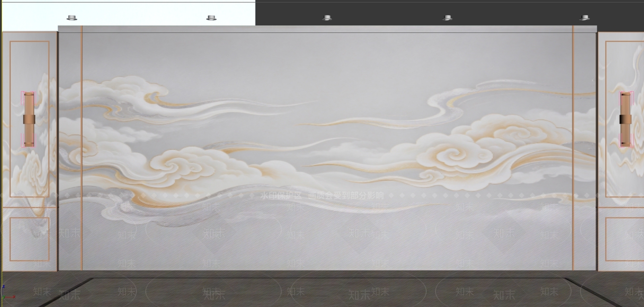The image size is (644, 307).
Task: Select the lower-right rectangular framed wall panel
Action: (x=624, y=239)
